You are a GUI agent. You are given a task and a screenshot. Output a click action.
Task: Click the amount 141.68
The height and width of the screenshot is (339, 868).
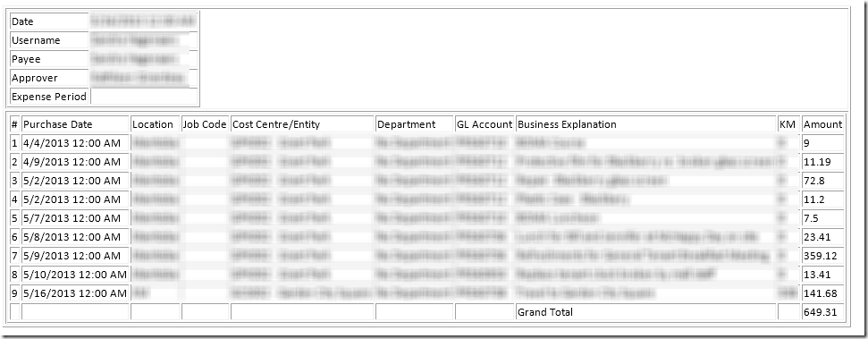[x=822, y=293]
